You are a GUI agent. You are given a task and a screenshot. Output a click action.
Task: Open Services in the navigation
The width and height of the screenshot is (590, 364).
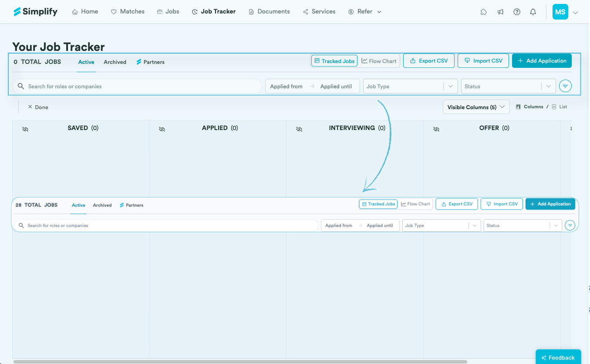[319, 12]
